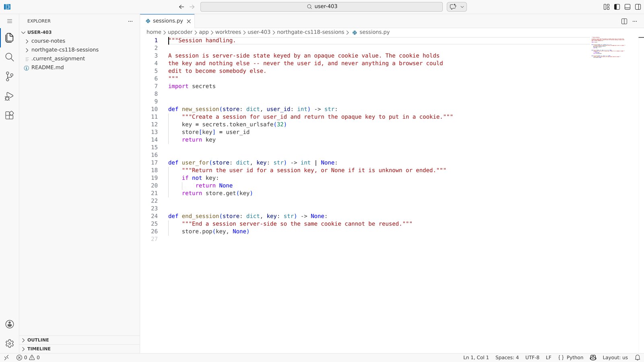Click the 'import secrets' line
Image resolution: width=644 pixels, height=362 pixels.
coord(192,86)
